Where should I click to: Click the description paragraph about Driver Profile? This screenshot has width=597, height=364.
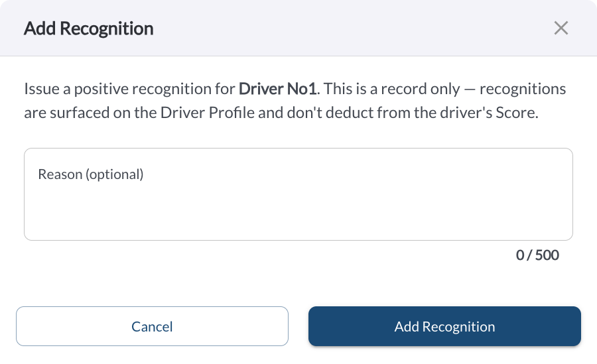click(x=295, y=101)
